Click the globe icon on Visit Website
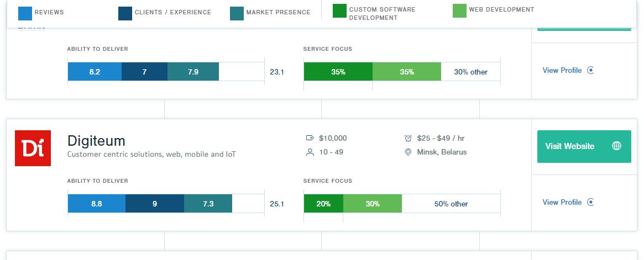Screen dimensions: 644x260 tap(617, 146)
